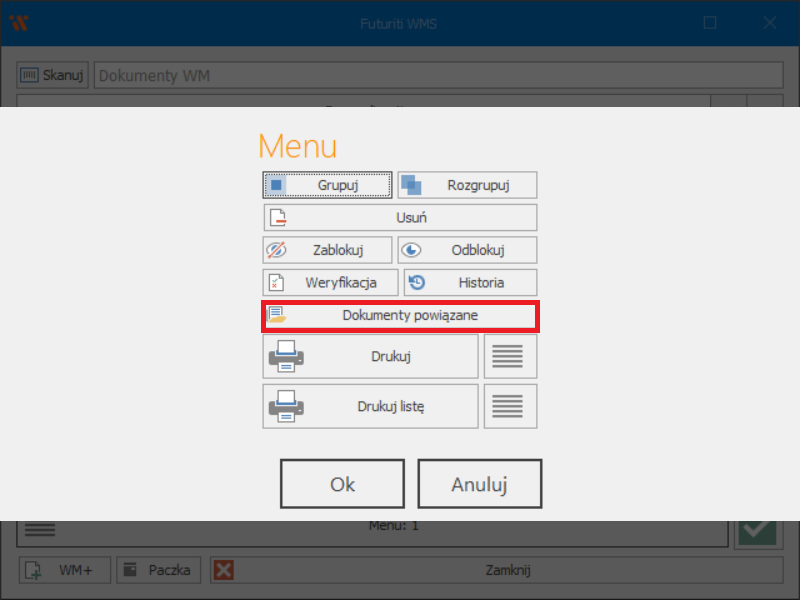Open the options list beside Drukuj
This screenshot has width=800, height=600.
click(510, 356)
